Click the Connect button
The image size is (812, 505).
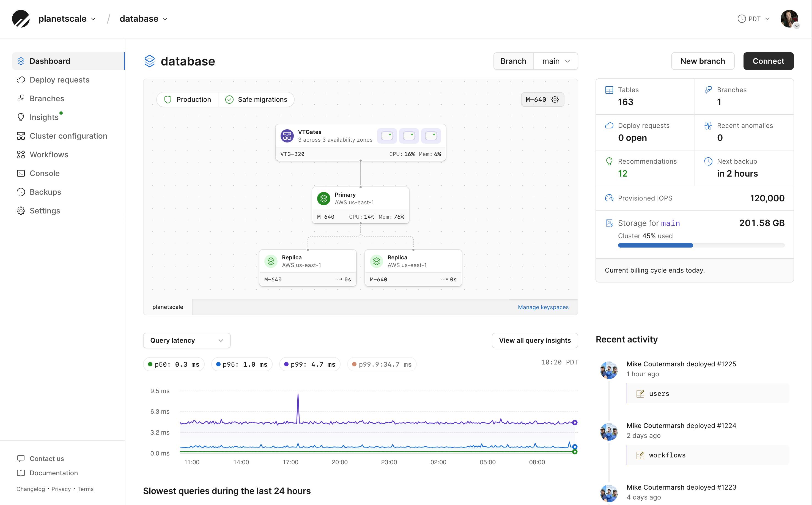[x=768, y=61]
